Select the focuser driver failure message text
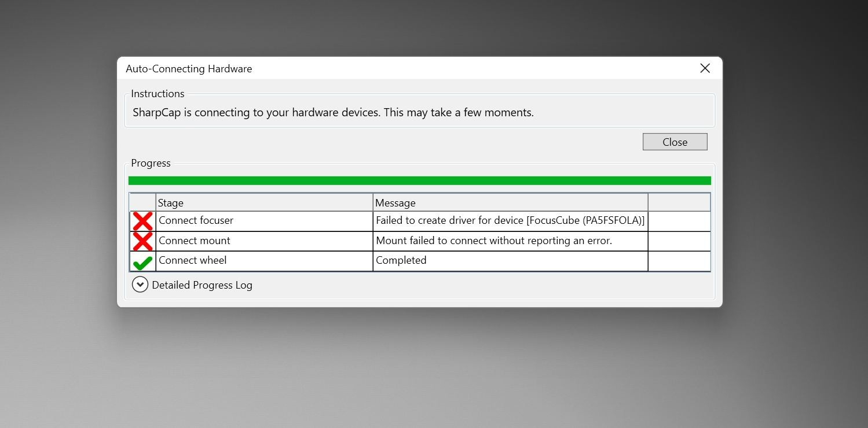This screenshot has height=428, width=868. click(x=510, y=220)
